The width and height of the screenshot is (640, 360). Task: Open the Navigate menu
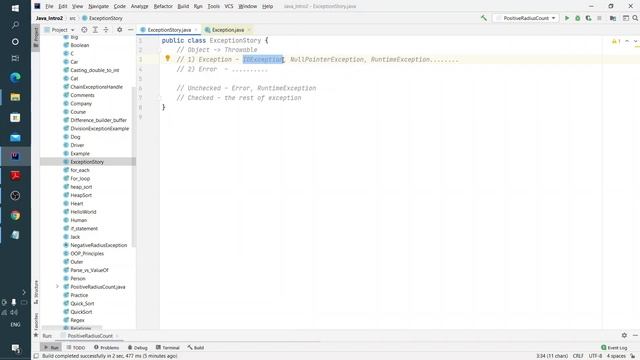tap(98, 6)
